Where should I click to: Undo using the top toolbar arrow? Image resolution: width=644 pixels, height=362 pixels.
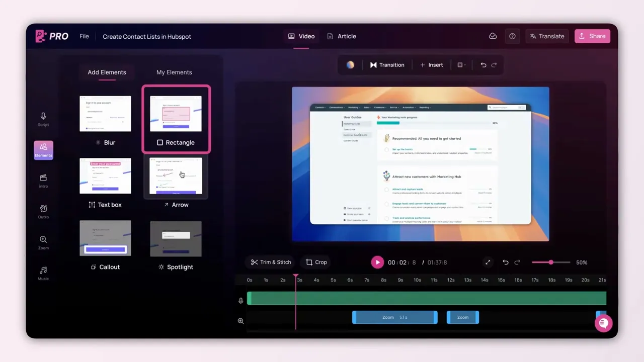[483, 65]
